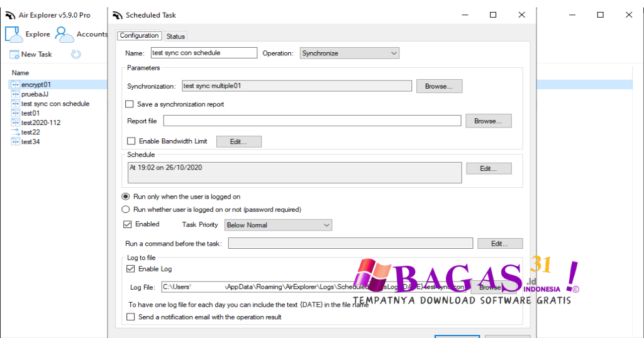Close the Scheduled Task dialog
Screen dimensions: 644x338
tap(521, 15)
